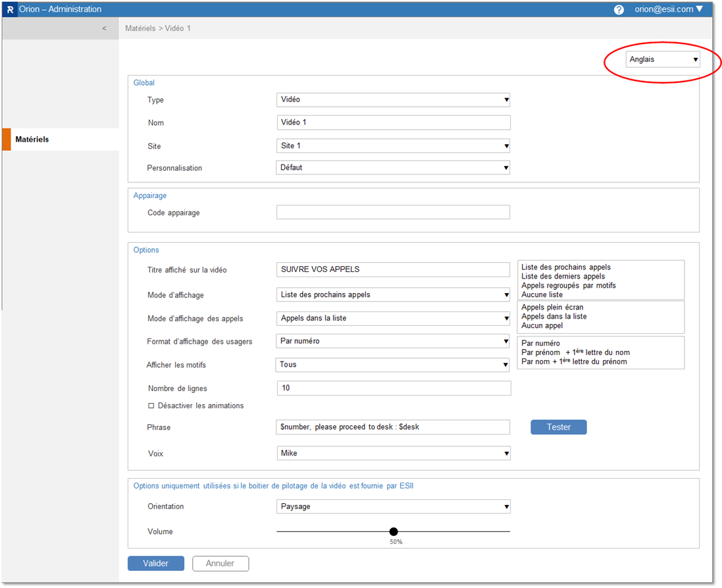
Task: Click 'Appels plein écran' text
Action: 552,307
